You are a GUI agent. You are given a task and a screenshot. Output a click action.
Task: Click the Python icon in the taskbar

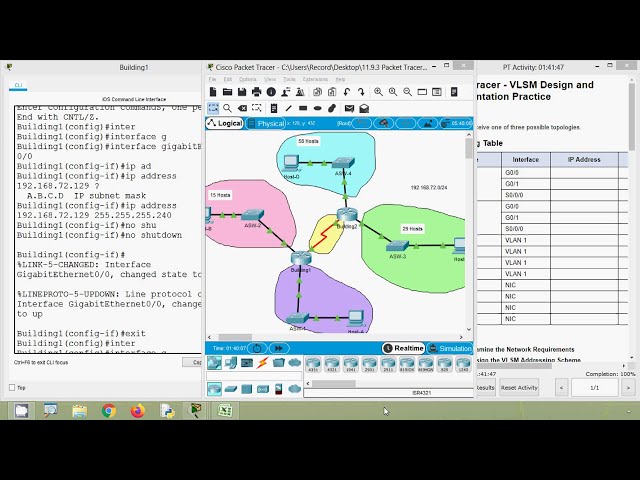coord(167,410)
